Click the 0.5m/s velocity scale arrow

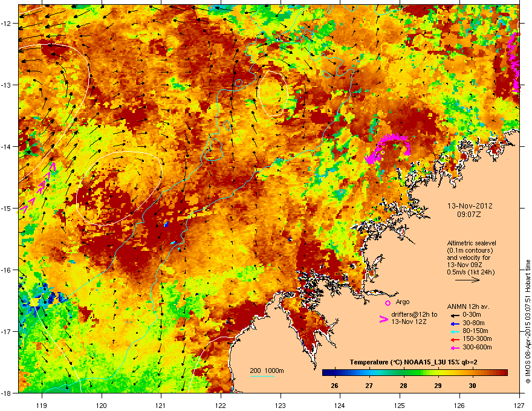pyautogui.click(x=467, y=280)
